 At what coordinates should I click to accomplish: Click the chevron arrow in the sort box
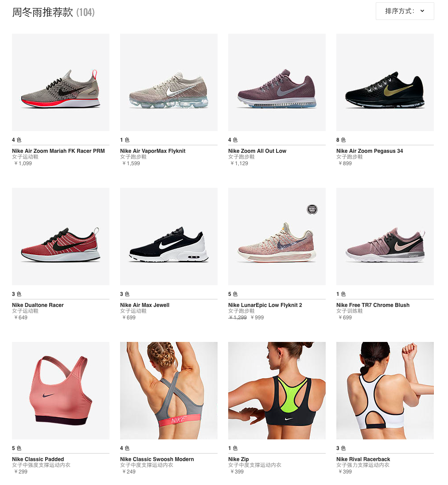pos(422,11)
